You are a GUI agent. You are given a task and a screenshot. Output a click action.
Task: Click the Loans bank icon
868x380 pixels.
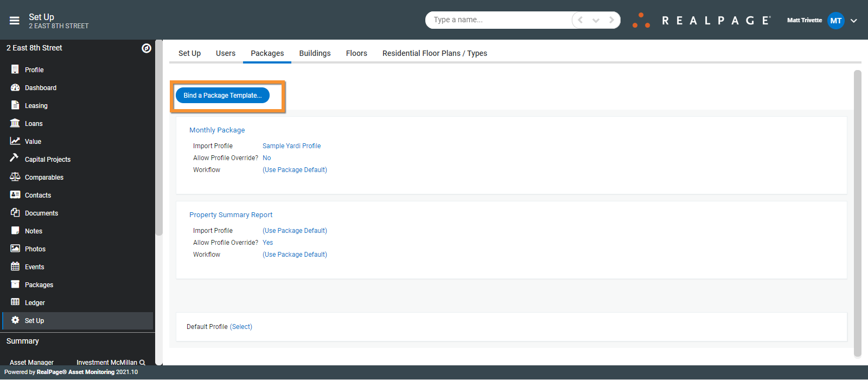pos(15,123)
